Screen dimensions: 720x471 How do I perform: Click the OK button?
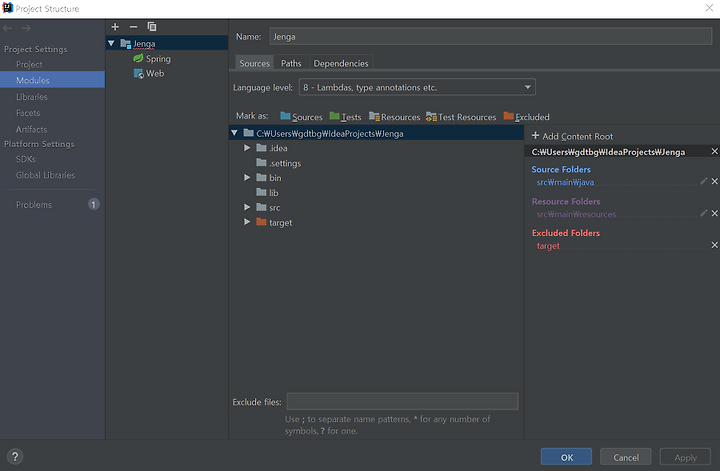coord(566,457)
